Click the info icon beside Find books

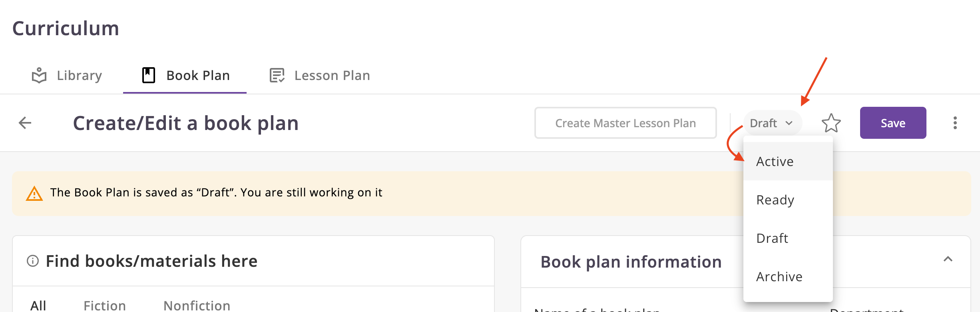tap(33, 261)
